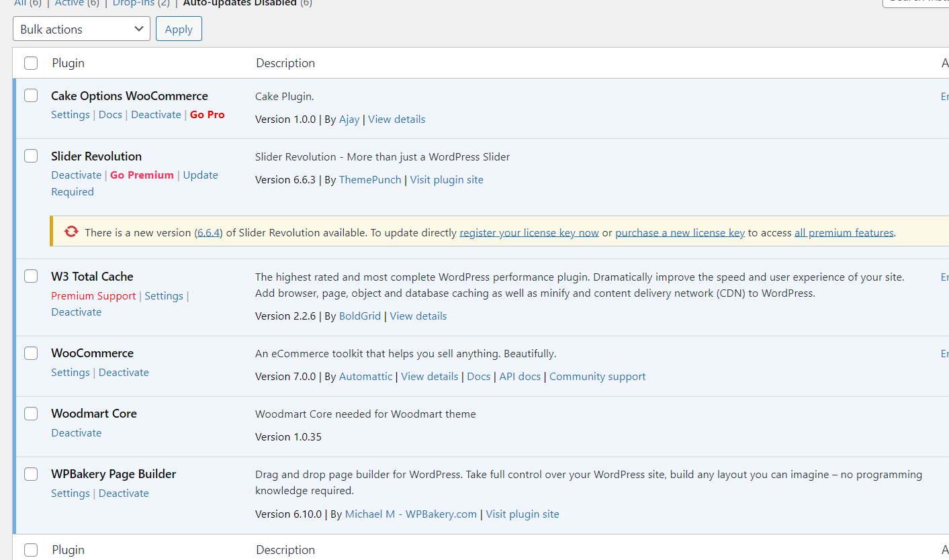Open the WooCommerce plugin Settings link

pyautogui.click(x=71, y=373)
